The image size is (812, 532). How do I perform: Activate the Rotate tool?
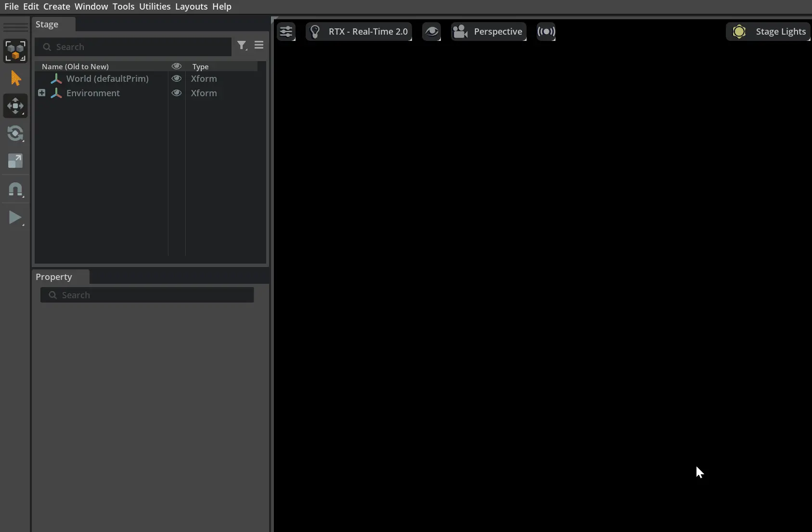pos(15,133)
